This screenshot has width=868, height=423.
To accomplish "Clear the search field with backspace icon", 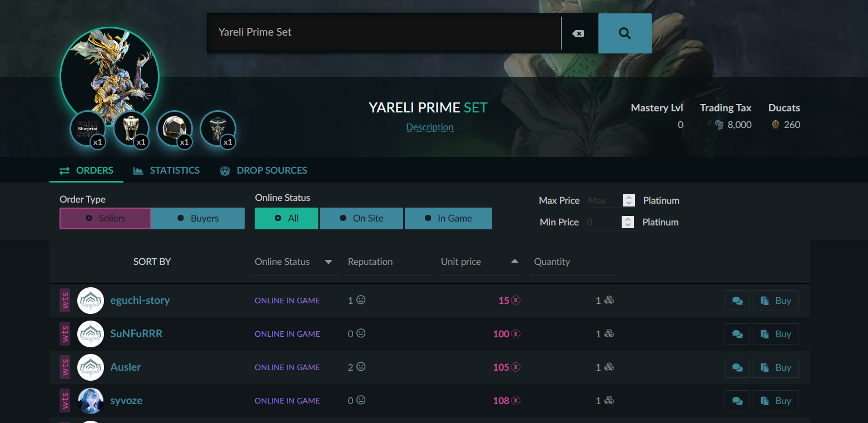I will 578,33.
